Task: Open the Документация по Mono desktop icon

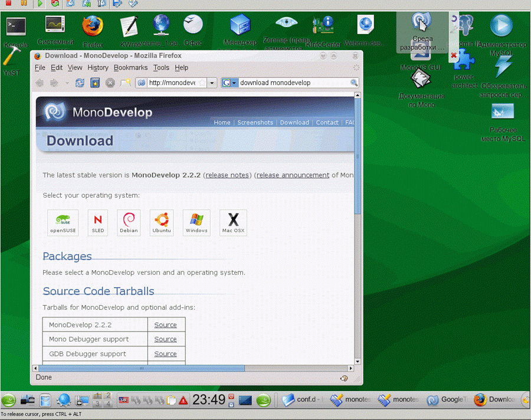Action: pyautogui.click(x=421, y=78)
